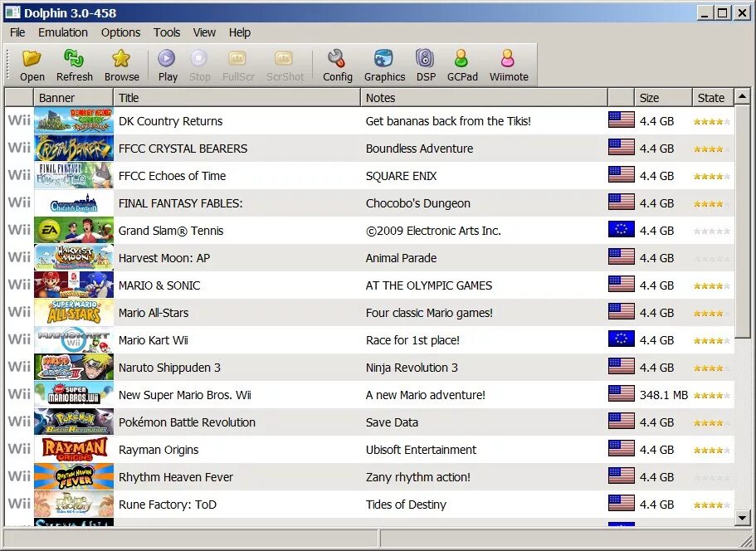
Task: Select the 'FINAL FANTASY FABLES:' title
Action: [x=181, y=203]
